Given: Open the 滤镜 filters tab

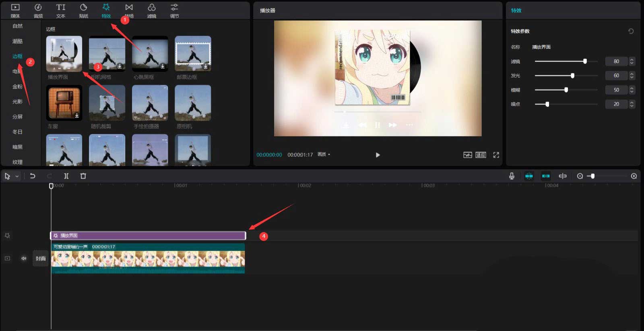Looking at the screenshot, I should 152,10.
